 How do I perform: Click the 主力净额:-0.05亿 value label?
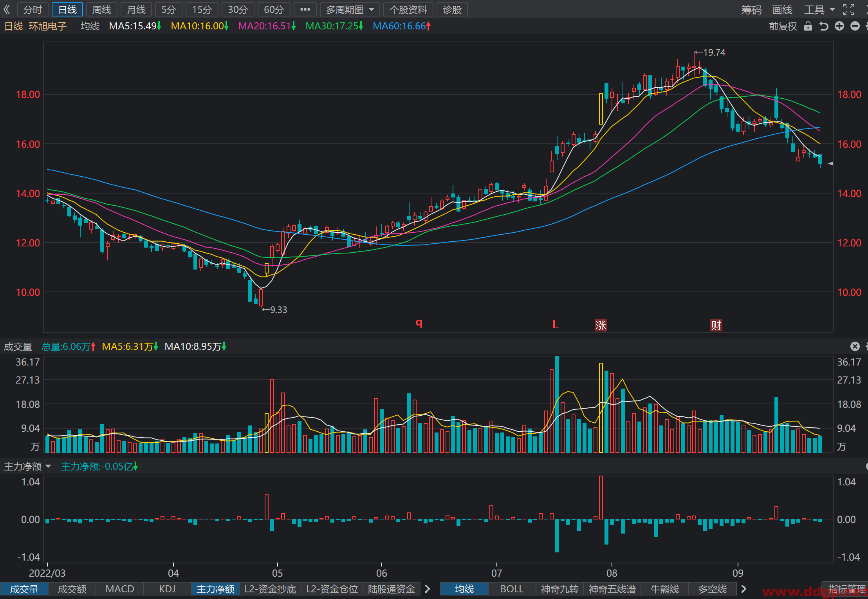point(99,467)
